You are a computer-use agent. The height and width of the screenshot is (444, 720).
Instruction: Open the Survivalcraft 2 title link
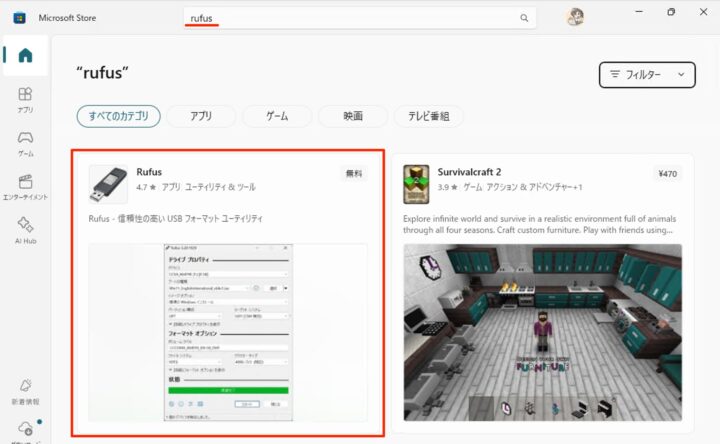(469, 172)
